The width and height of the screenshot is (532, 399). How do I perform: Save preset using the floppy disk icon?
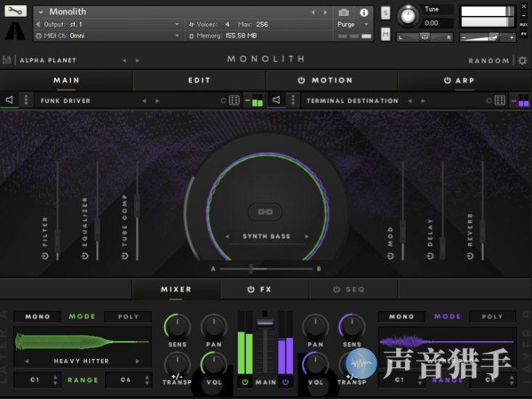point(7,60)
